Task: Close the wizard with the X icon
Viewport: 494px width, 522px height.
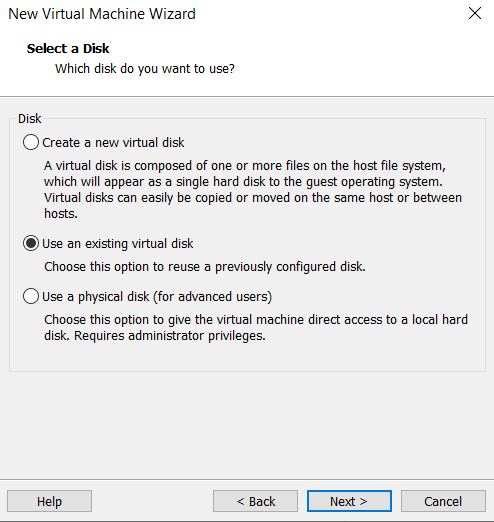Action: pos(475,14)
